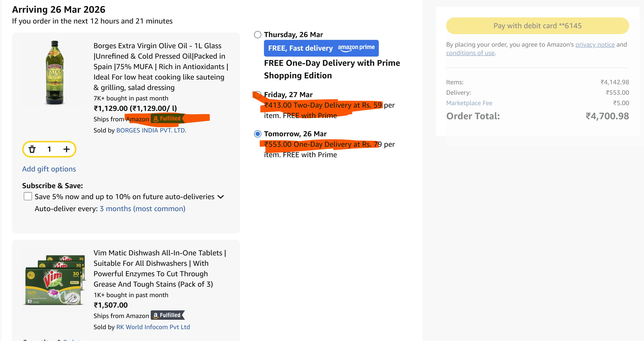Select Thursday, 26 Mar free delivery option

(258, 34)
